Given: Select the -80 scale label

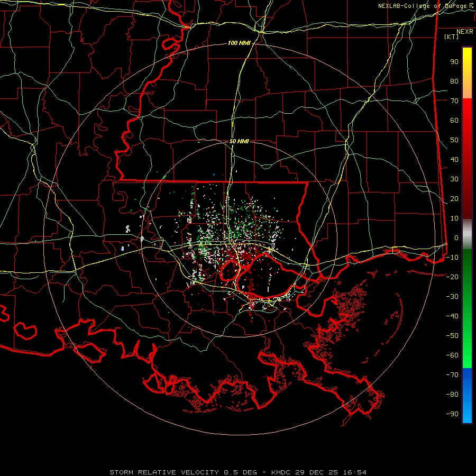Looking at the screenshot, I should [x=452, y=395].
